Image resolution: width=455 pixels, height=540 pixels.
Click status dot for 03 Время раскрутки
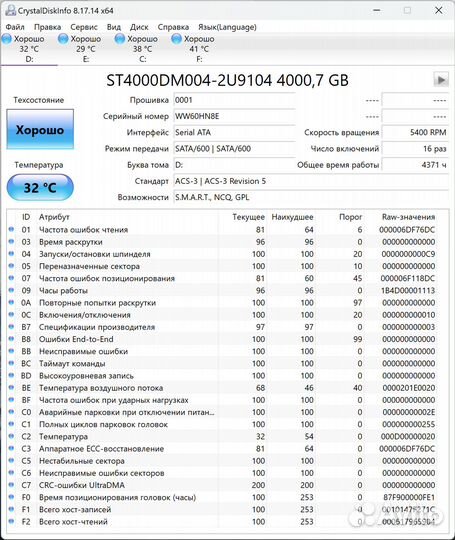tap(11, 241)
